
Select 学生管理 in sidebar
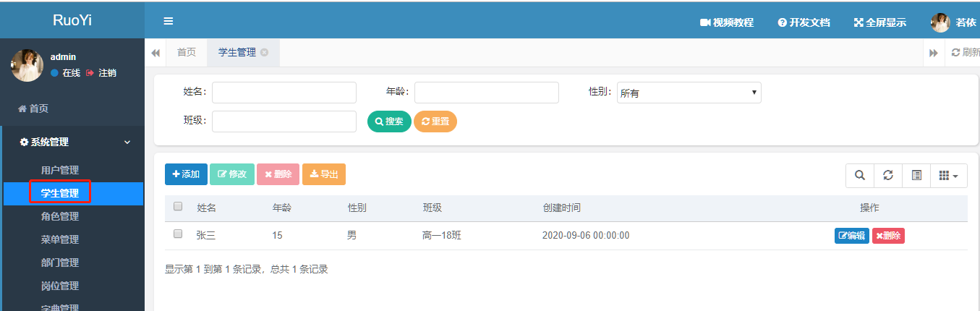pyautogui.click(x=60, y=193)
